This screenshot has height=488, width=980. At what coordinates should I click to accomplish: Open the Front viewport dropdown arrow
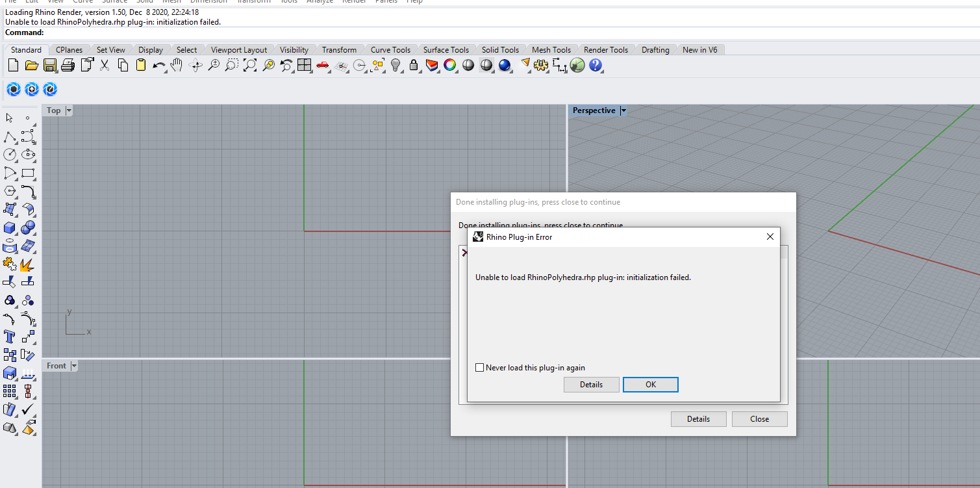74,366
